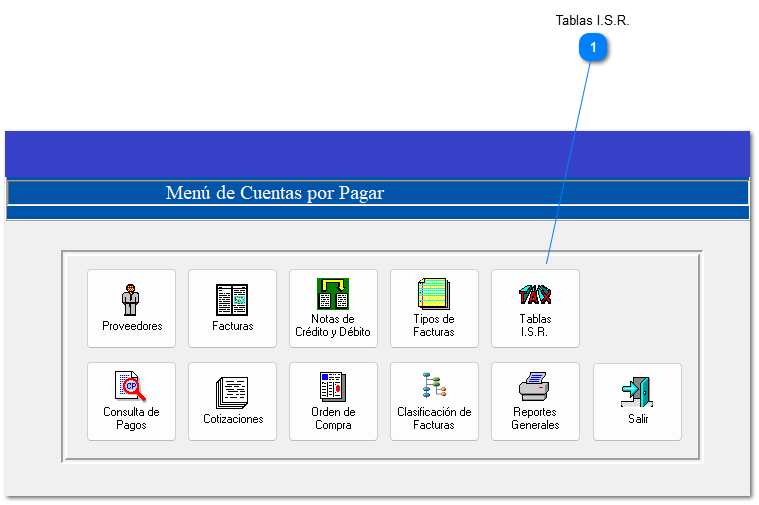The image size is (759, 505).
Task: Click the Facturas open-book icon
Action: coord(232,299)
